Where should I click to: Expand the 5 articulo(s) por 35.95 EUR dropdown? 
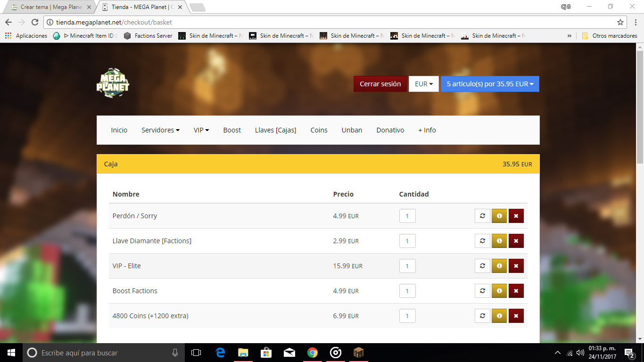pos(490,84)
